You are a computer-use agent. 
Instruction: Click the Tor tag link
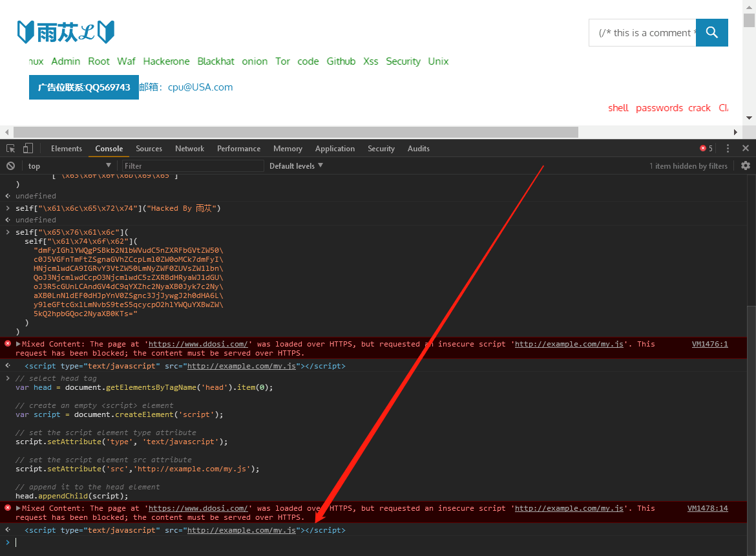[282, 61]
